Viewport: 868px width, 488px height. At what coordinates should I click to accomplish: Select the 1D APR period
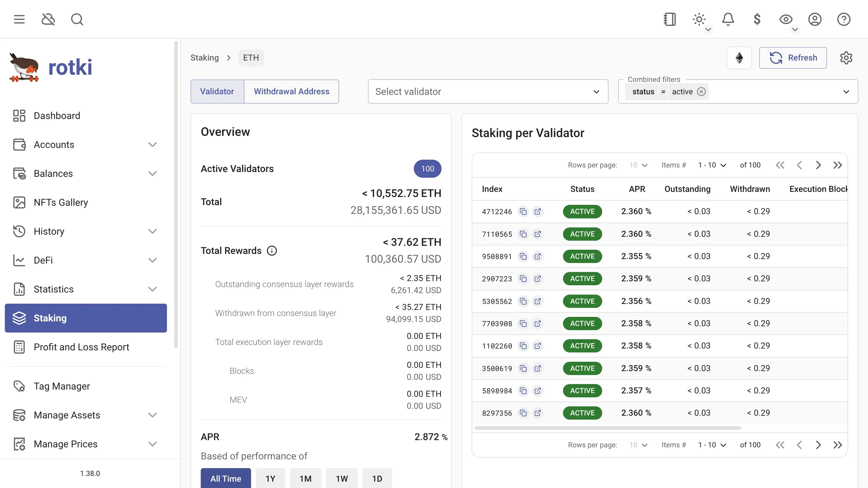377,478
